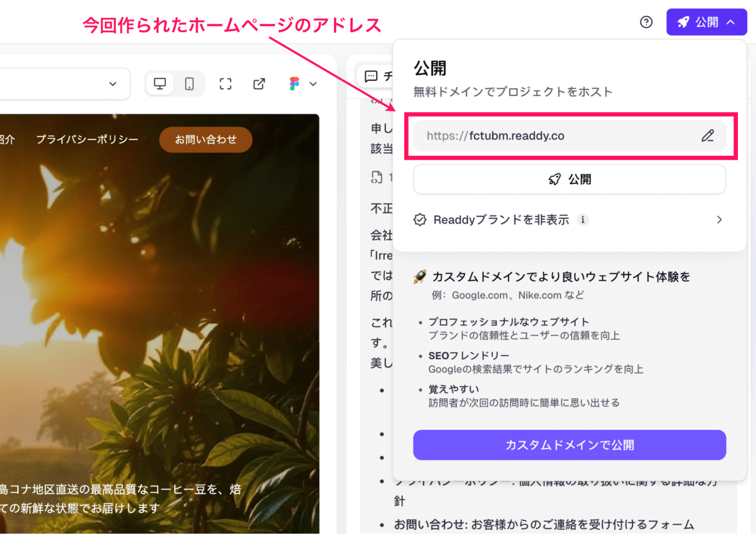The height and width of the screenshot is (534, 756).
Task: Click the Figma export icon
Action: pos(294,84)
